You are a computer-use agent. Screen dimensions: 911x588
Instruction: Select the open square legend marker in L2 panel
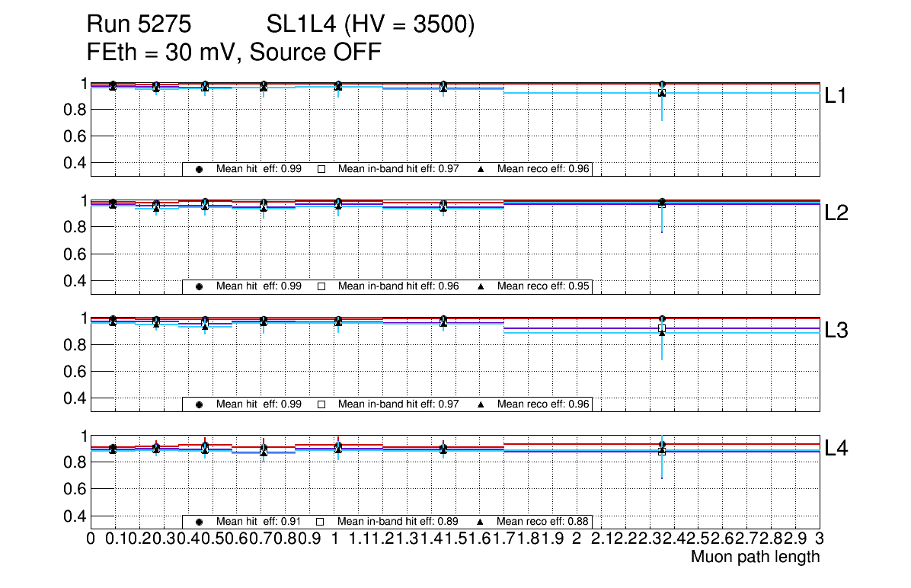[x=321, y=286]
